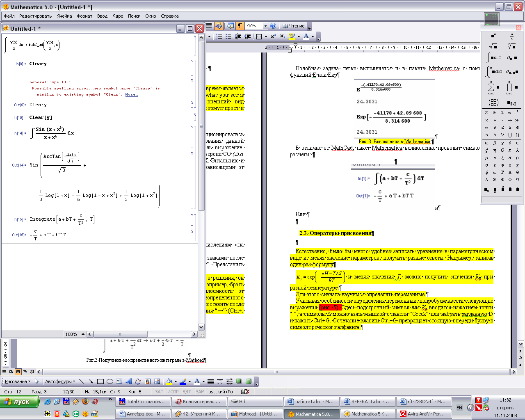Insert power template from Mathematica palette
The height and width of the screenshot is (420, 525).
493,36
